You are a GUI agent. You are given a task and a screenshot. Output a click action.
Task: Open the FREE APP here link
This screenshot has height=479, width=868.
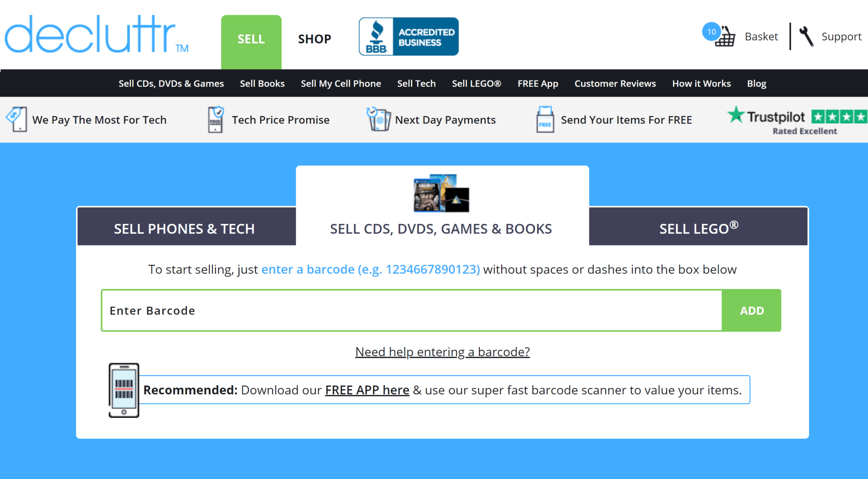[x=367, y=390]
